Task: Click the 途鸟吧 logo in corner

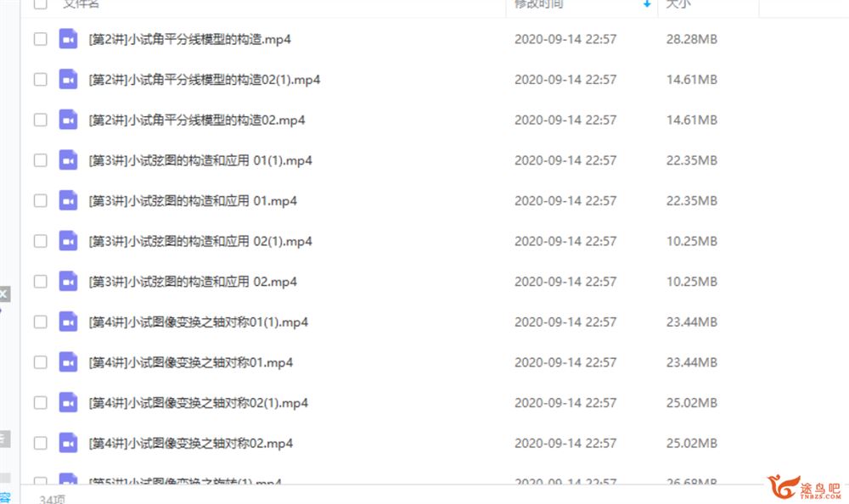Action: pos(803,487)
